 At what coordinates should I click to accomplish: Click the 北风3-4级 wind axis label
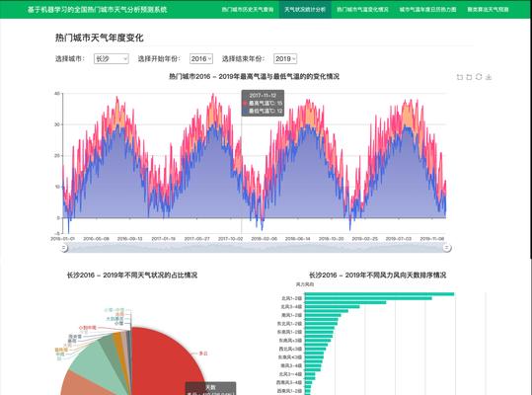tap(291, 307)
